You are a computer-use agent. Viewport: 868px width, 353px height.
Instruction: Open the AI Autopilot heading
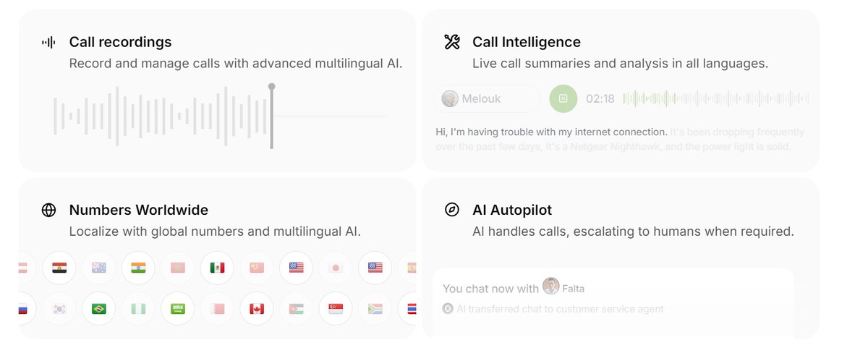tap(512, 210)
